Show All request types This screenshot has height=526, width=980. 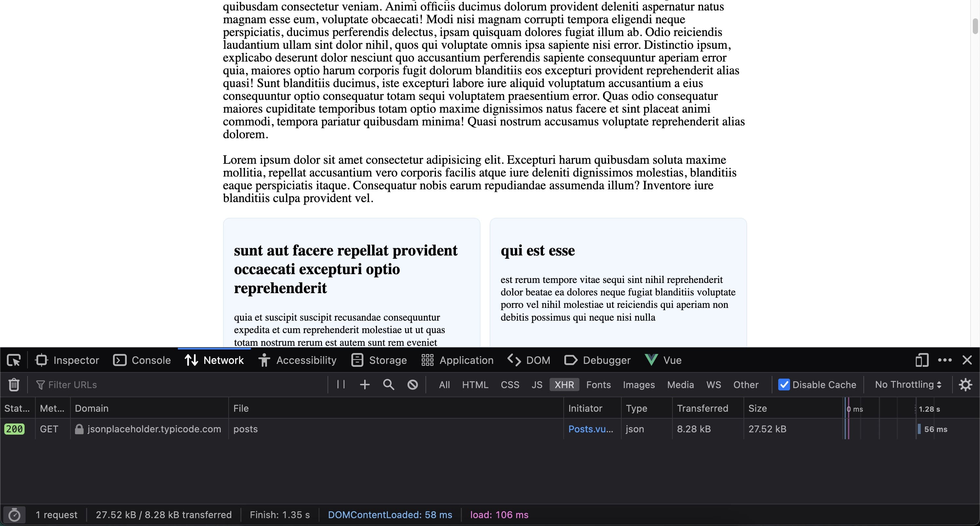coord(444,385)
